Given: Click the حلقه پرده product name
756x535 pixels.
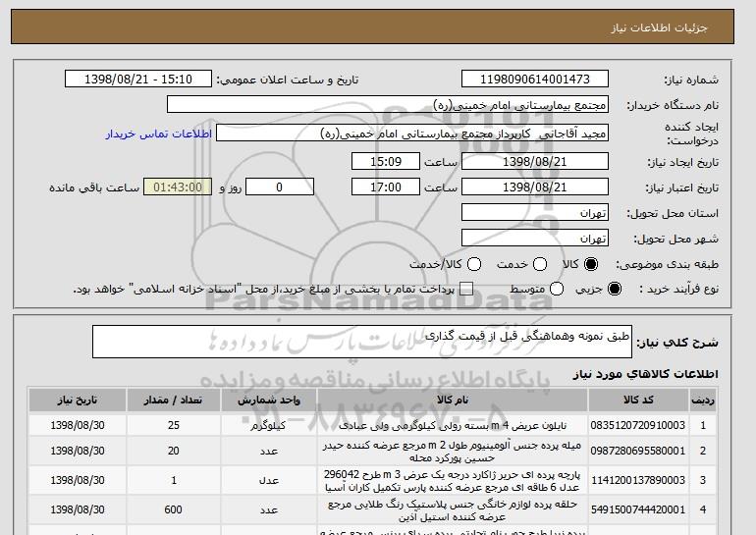Looking at the screenshot, I should point(453,509).
